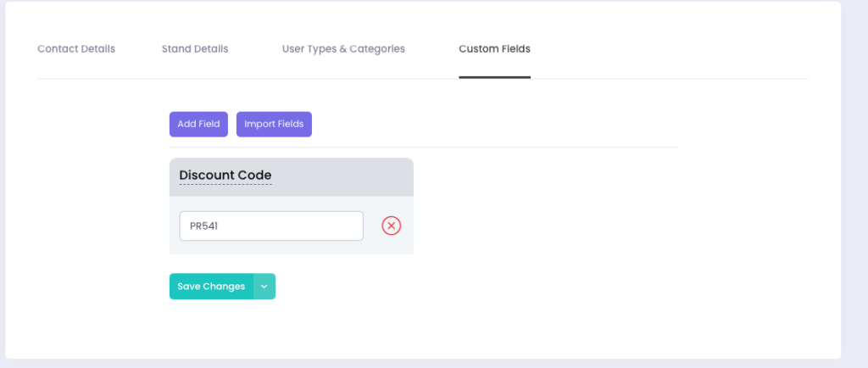Click the currently active Custom Fields tab
Image resolution: width=868 pixels, height=368 pixels.
click(x=494, y=49)
